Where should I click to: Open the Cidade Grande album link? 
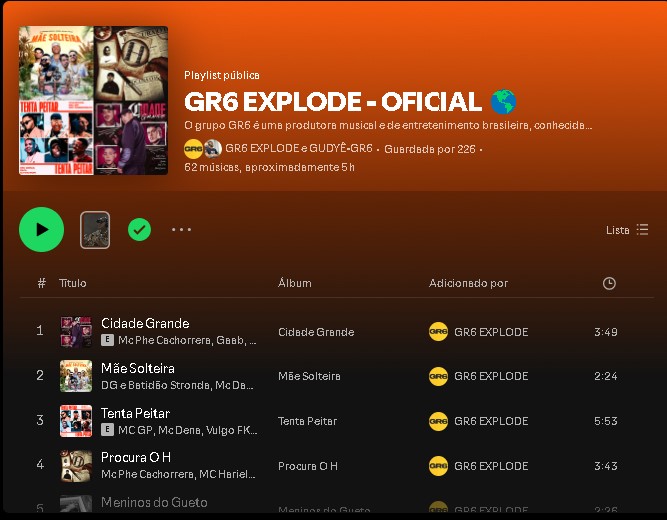click(316, 332)
